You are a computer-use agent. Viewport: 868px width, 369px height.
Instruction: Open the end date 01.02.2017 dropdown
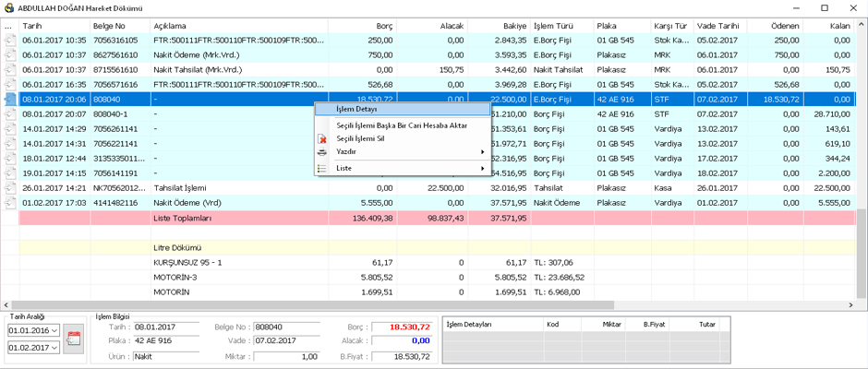[x=54, y=348]
